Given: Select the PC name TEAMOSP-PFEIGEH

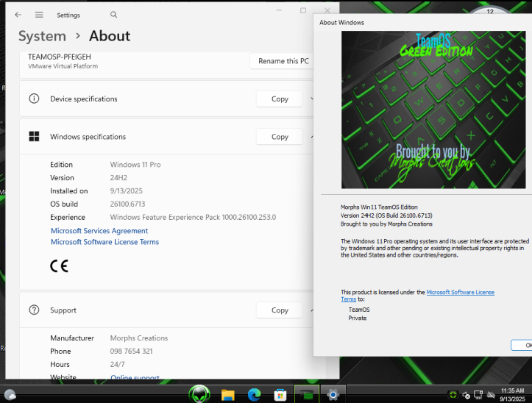Looking at the screenshot, I should (60, 57).
